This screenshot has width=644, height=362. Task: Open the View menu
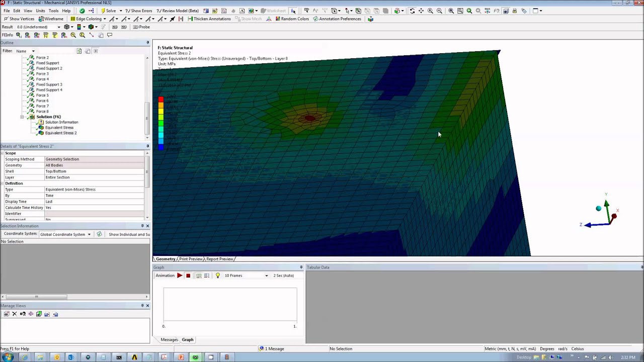(x=28, y=11)
